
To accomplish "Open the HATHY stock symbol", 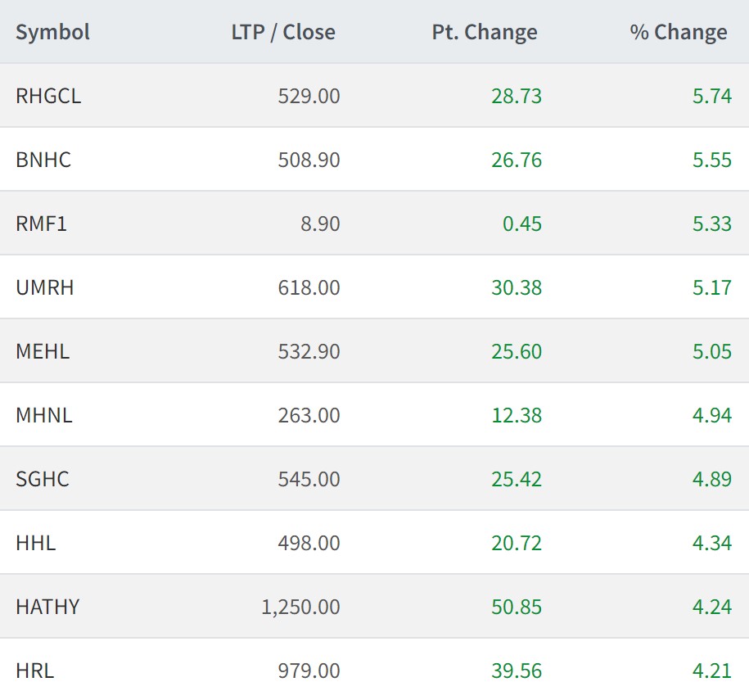I will tap(47, 607).
